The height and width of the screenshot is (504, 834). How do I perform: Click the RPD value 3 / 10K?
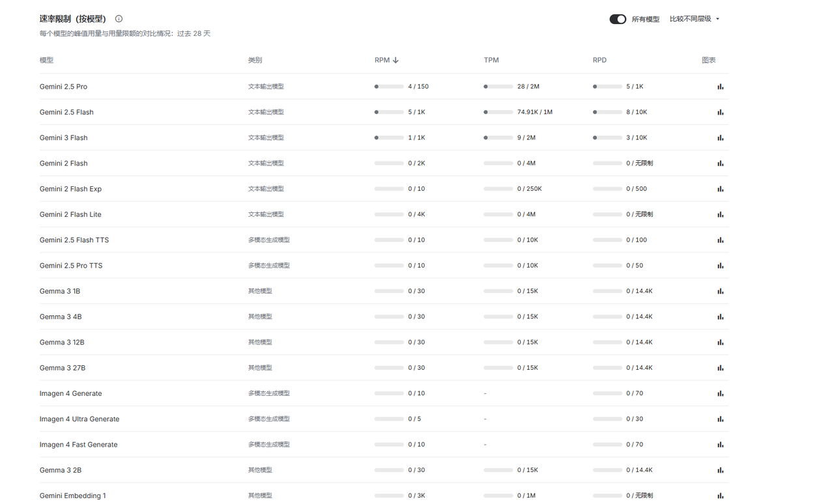637,137
